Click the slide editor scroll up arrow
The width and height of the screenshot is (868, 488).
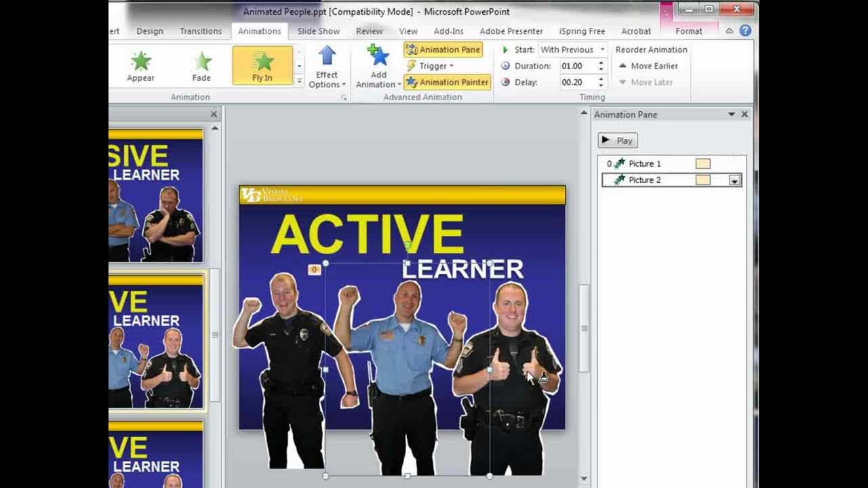pos(584,114)
